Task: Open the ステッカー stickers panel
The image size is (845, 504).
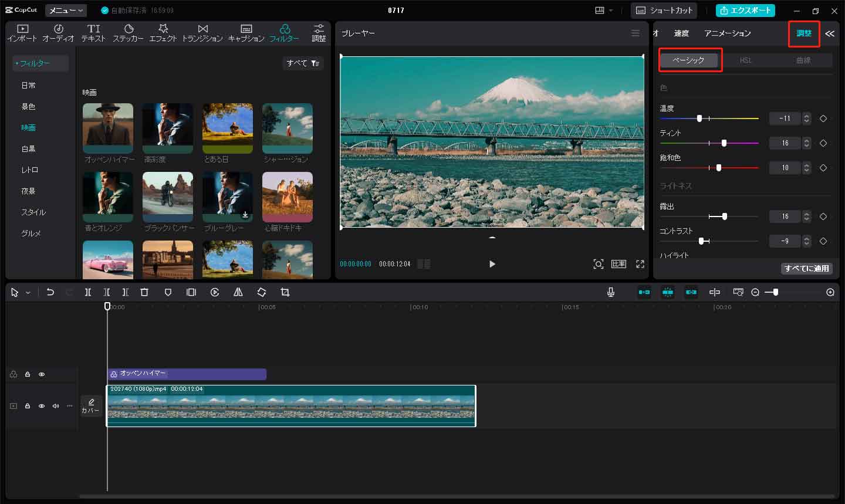Action: [128, 33]
